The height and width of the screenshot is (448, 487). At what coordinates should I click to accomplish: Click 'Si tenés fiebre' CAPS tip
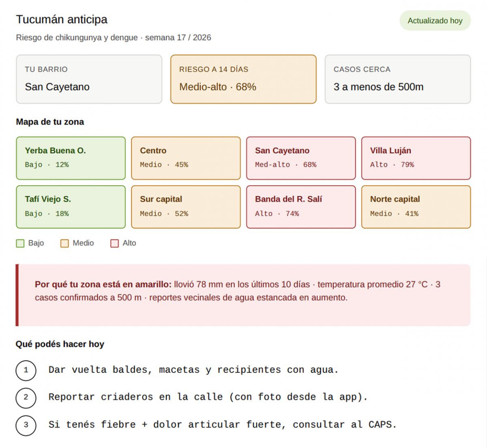[x=222, y=425]
